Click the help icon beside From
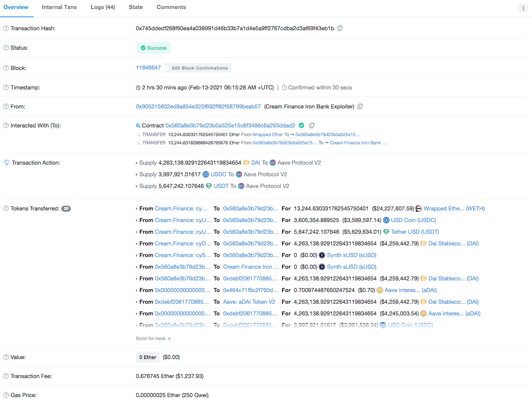 (6, 107)
